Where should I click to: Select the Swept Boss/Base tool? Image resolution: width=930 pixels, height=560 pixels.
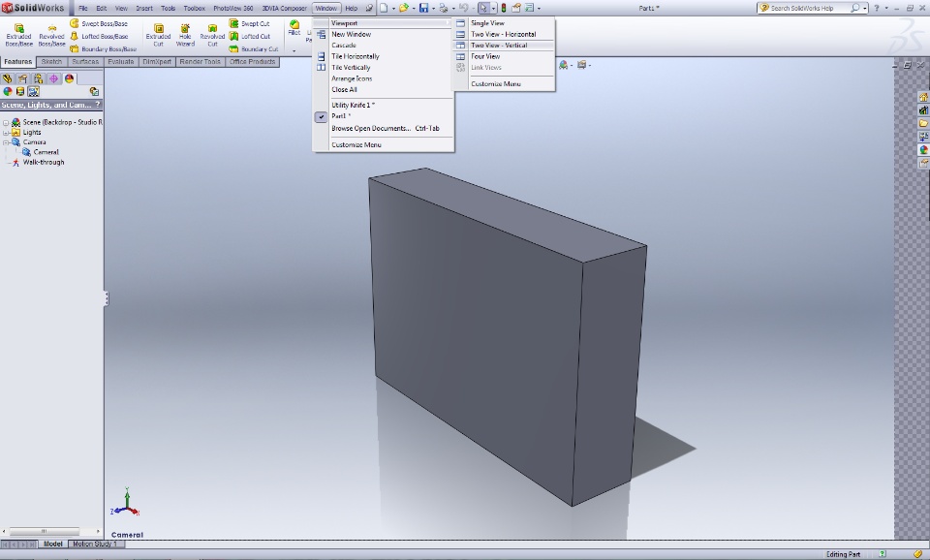[99, 23]
